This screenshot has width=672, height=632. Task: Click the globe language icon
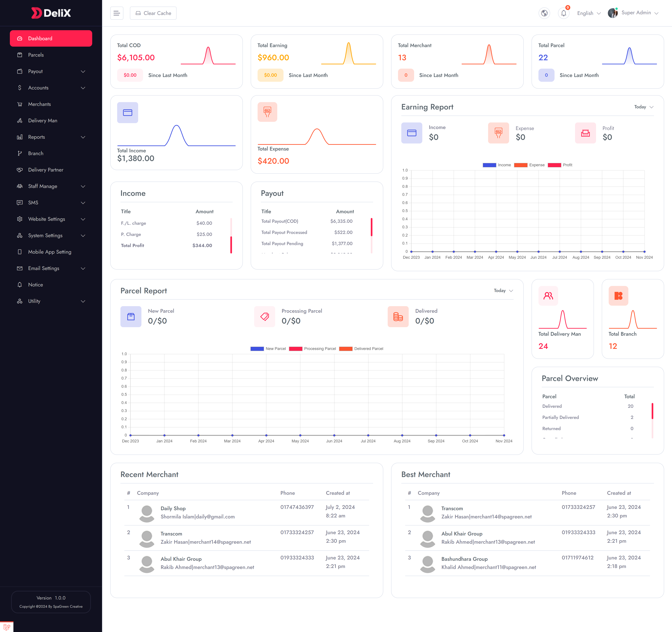pos(544,13)
